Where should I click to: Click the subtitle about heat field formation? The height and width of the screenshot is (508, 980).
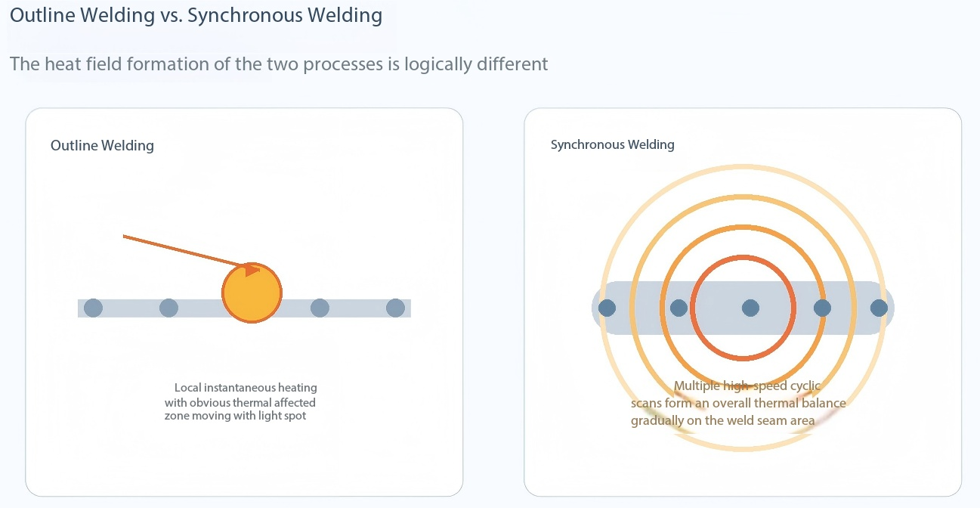point(279,63)
